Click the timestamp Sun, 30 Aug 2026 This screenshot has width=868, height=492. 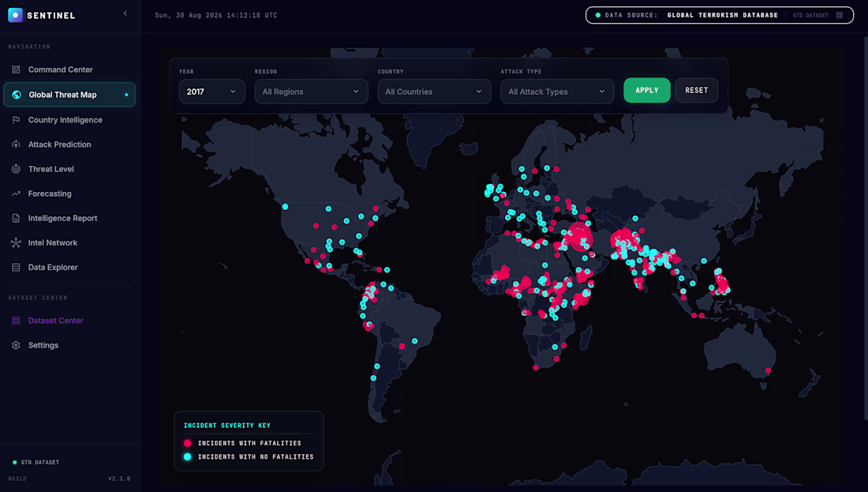coord(216,16)
